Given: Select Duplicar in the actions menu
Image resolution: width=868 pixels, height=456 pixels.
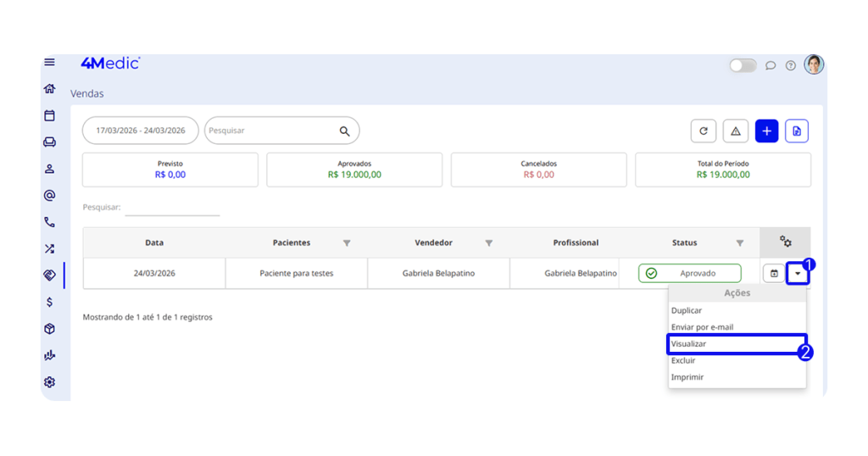Looking at the screenshot, I should click(x=687, y=311).
